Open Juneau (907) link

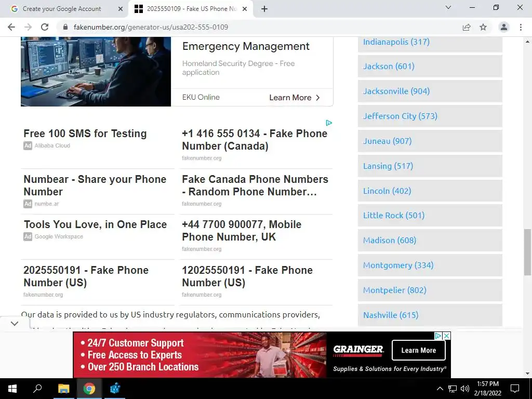point(388,141)
